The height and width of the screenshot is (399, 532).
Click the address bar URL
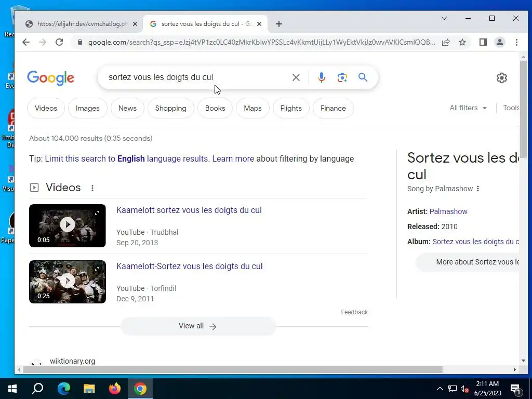pos(261,42)
